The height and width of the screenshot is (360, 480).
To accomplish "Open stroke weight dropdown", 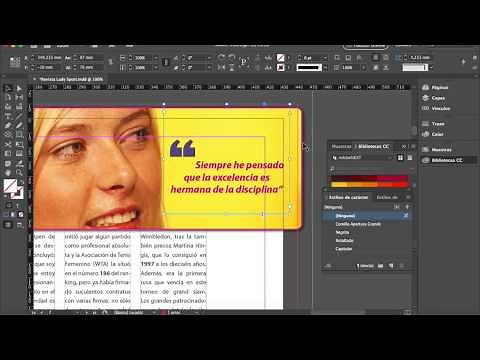I will tap(325, 58).
